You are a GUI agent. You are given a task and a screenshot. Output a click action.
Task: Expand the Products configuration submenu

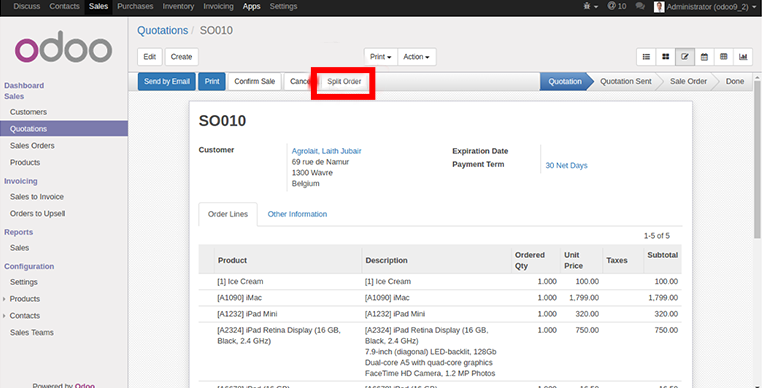(x=24, y=299)
